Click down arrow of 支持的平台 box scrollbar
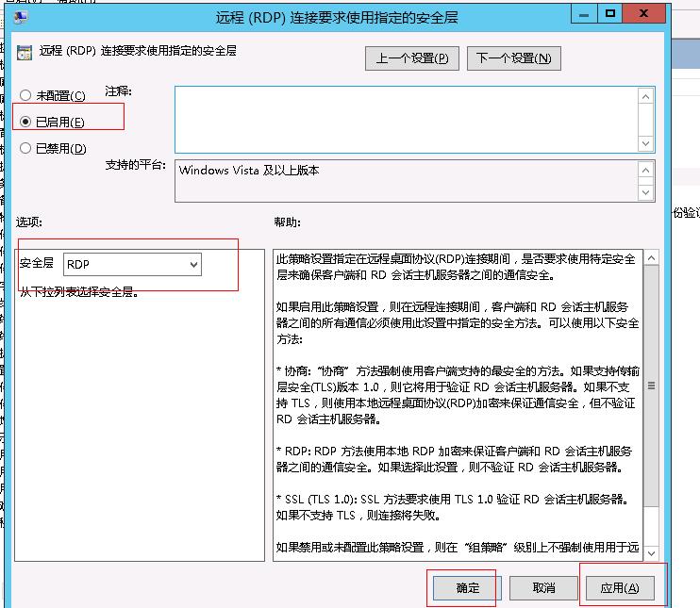This screenshot has width=700, height=608. coord(646,192)
